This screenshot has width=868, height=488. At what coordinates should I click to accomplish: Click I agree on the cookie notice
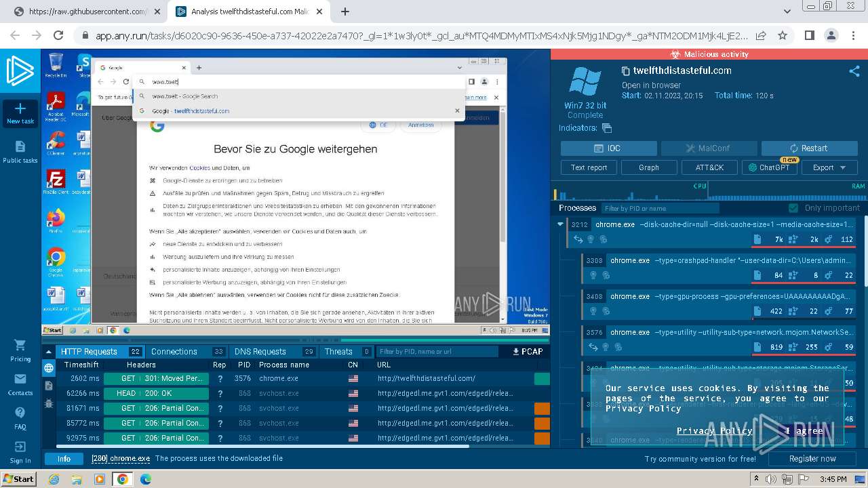[804, 431]
